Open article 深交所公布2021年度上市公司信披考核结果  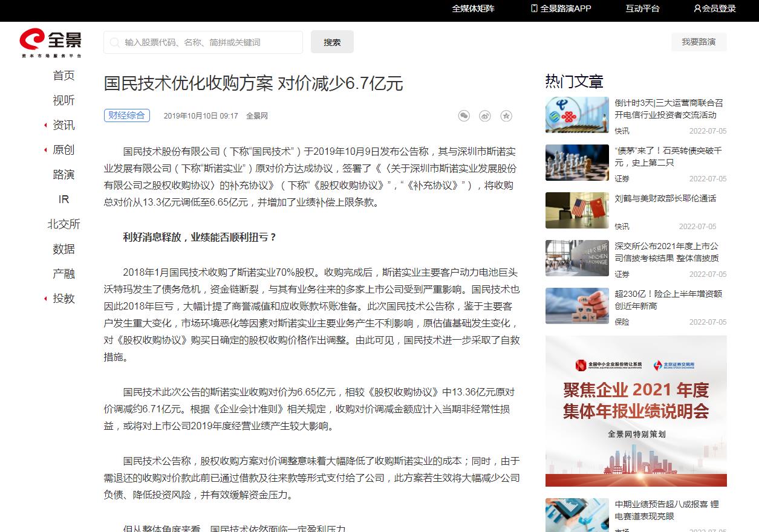[x=667, y=252]
